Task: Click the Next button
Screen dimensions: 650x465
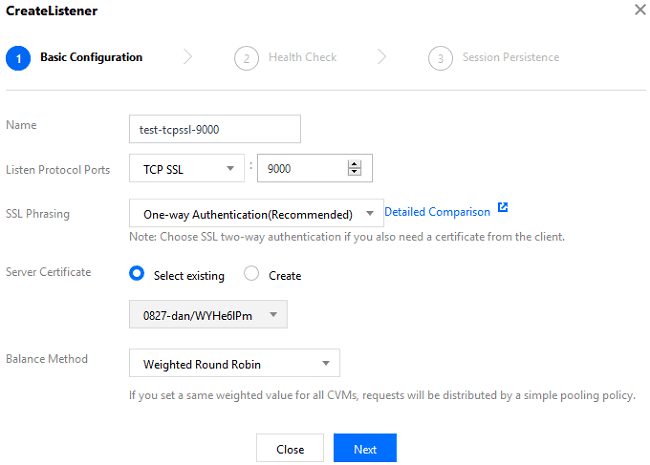Action: pyautogui.click(x=365, y=449)
